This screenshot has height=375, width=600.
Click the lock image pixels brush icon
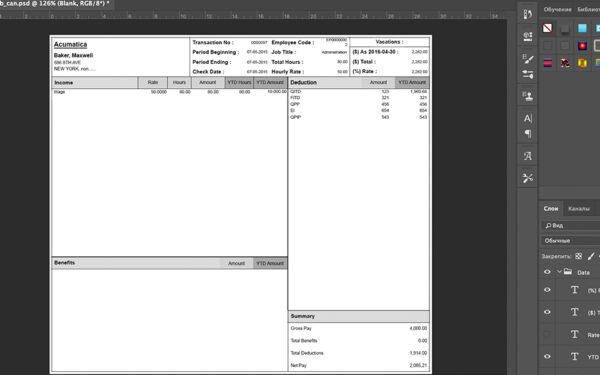(x=591, y=256)
